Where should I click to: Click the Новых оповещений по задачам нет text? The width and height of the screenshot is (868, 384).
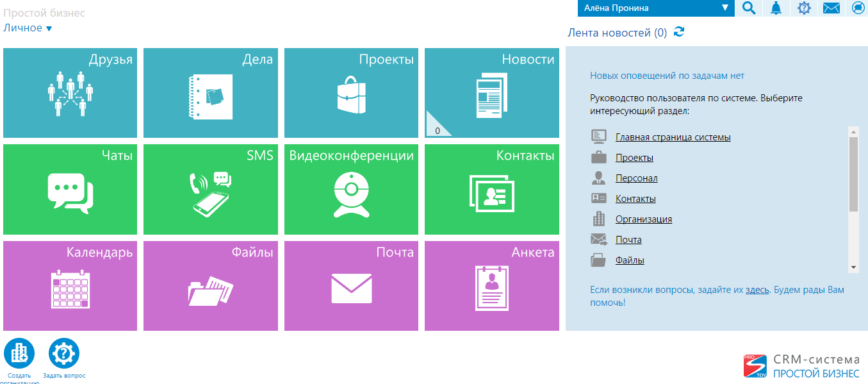coord(667,76)
